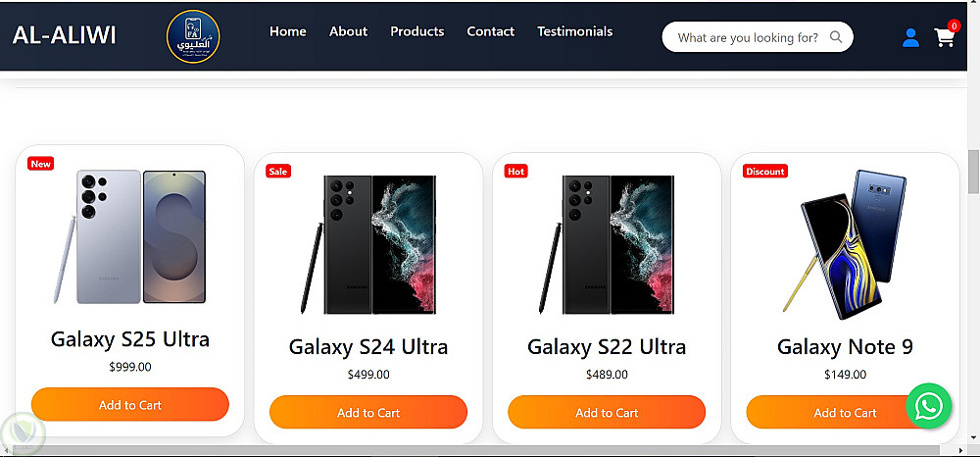Click the red New badge
The image size is (980, 457).
tap(41, 164)
